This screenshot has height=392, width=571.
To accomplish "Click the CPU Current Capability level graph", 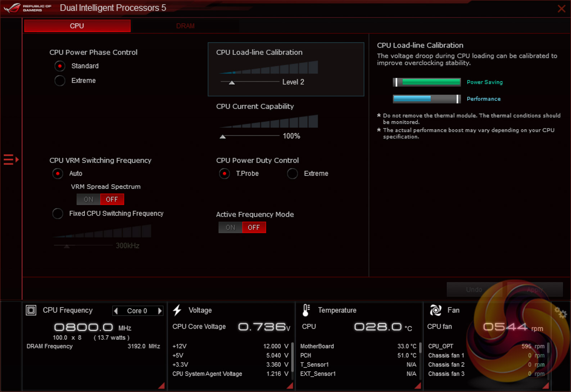I will click(x=268, y=121).
